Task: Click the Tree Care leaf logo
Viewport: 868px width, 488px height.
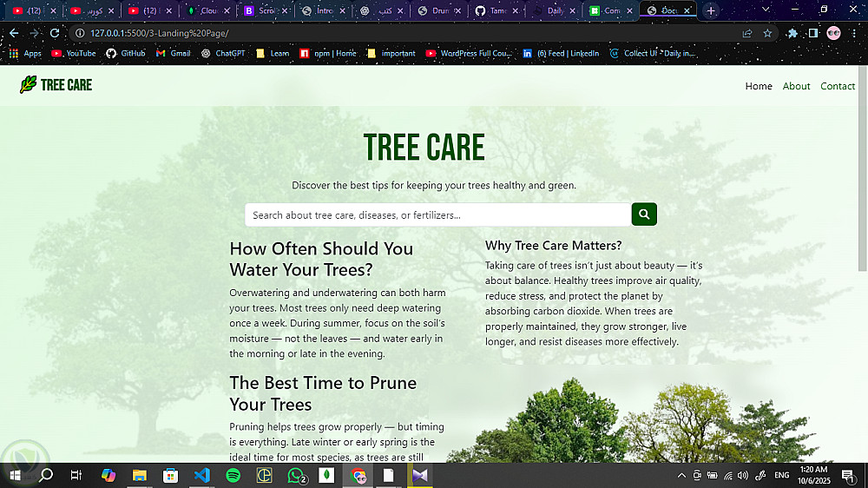Action: (29, 85)
